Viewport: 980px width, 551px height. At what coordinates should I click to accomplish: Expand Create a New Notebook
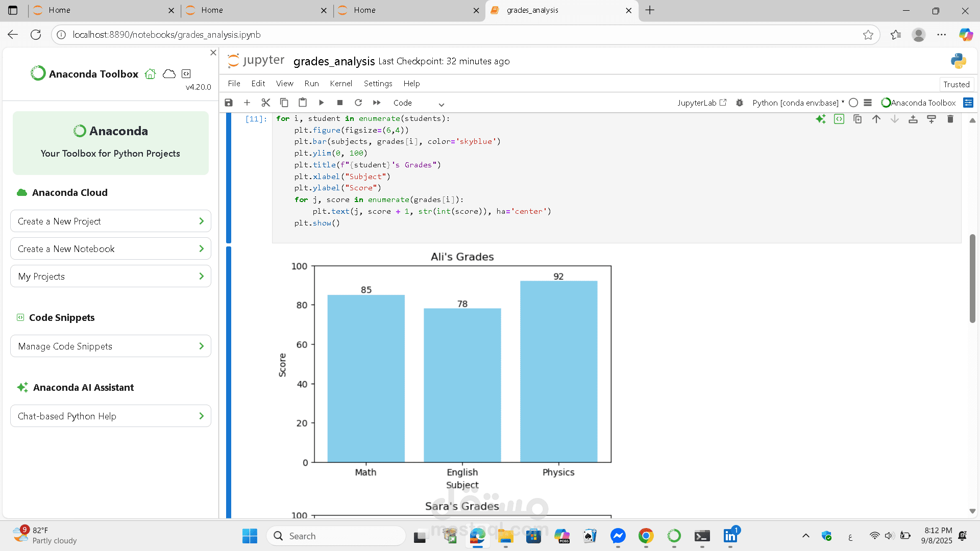pyautogui.click(x=111, y=248)
